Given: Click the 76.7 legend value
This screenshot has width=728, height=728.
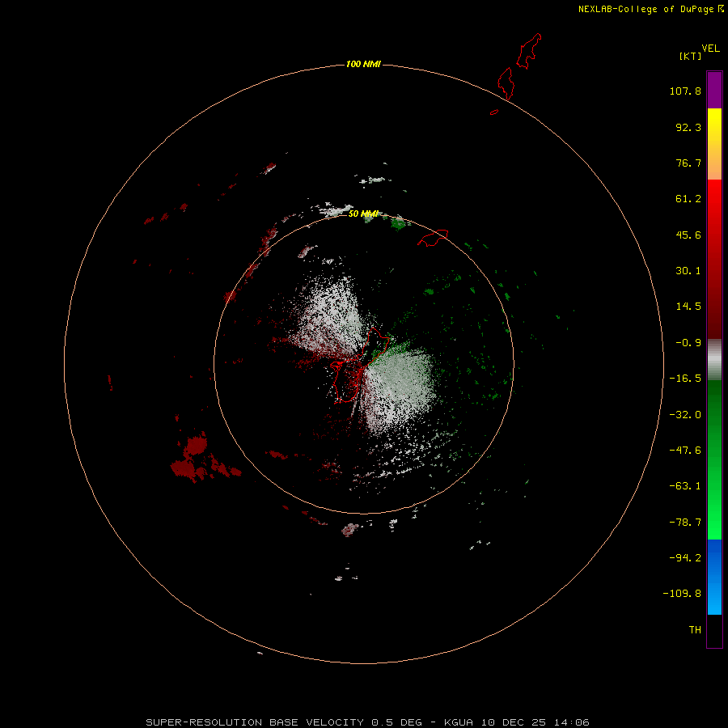Looking at the screenshot, I should 688,163.
